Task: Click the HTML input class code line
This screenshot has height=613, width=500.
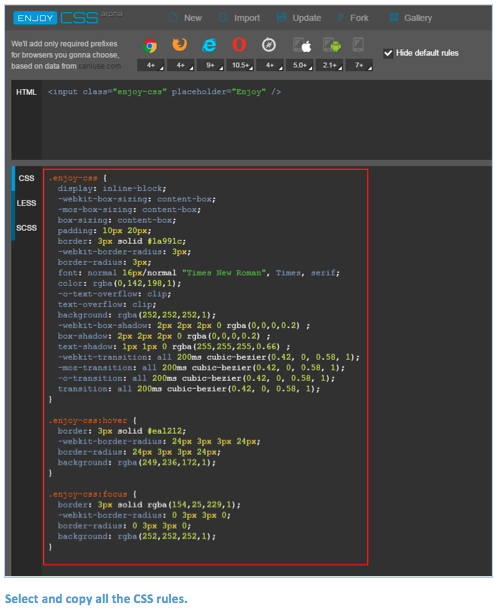Action: coord(164,92)
